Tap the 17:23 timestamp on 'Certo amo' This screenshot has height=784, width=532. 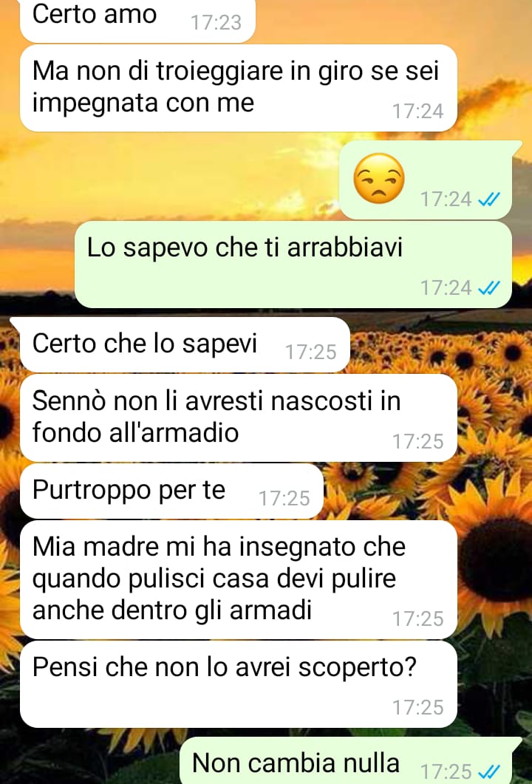[216, 22]
